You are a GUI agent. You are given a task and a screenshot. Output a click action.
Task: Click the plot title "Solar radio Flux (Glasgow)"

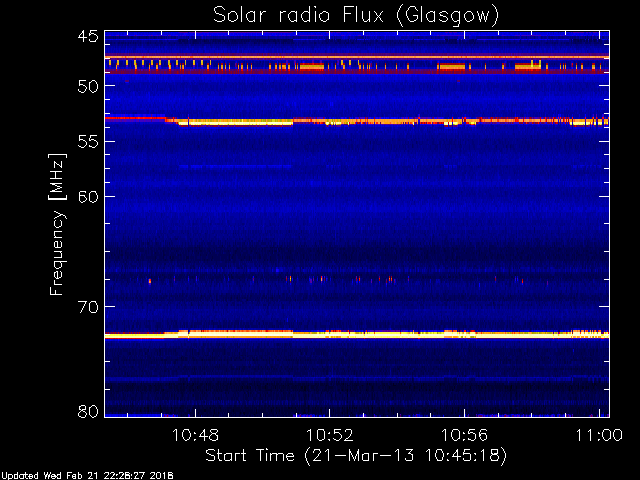pos(356,16)
